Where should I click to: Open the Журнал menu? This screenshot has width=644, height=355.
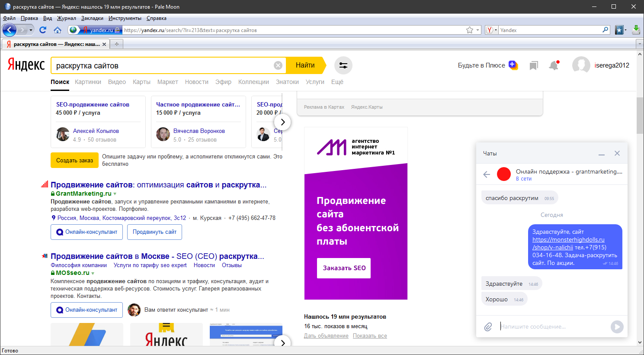67,18
